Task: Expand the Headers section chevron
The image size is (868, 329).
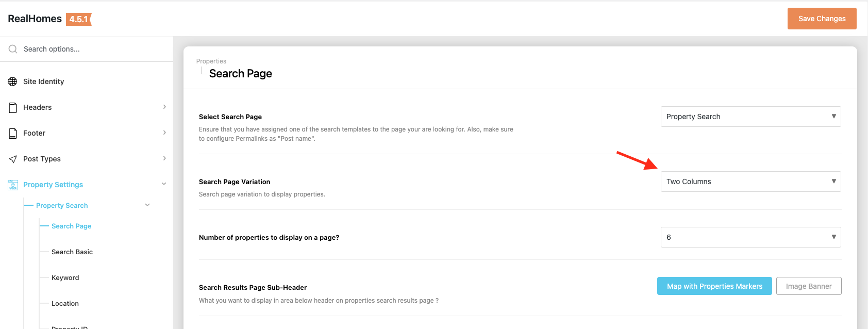Action: click(x=164, y=107)
